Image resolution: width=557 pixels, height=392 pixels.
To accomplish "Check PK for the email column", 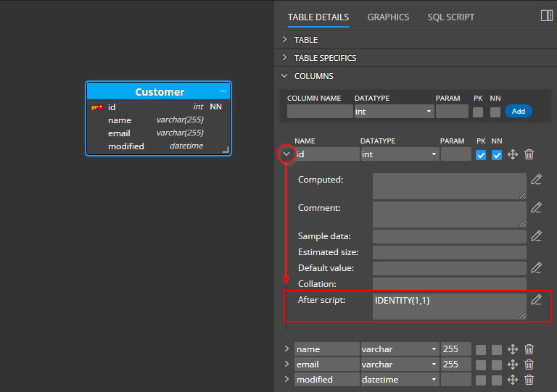I will click(481, 365).
